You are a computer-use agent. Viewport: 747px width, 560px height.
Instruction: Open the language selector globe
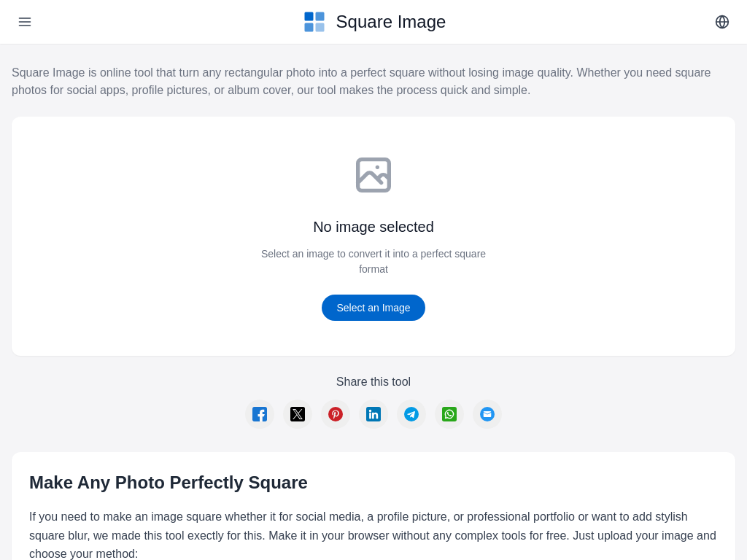coord(722,22)
